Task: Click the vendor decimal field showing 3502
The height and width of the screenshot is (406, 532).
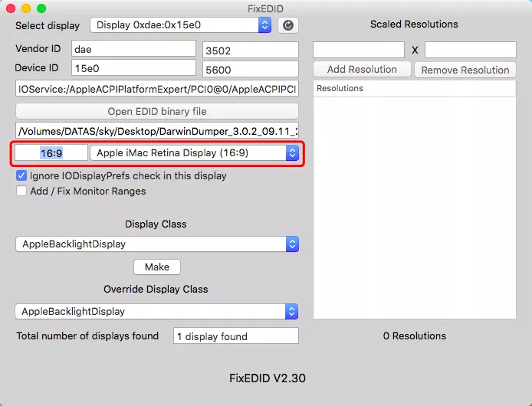Action: coord(251,51)
